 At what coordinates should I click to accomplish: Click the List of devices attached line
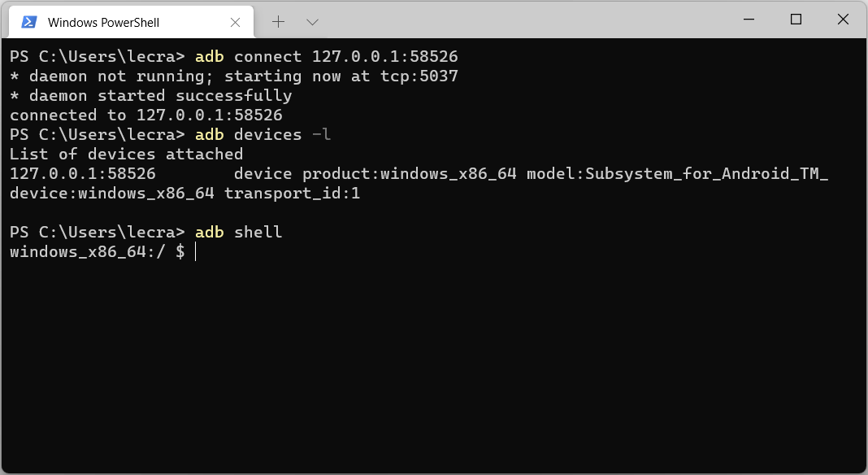pos(126,154)
